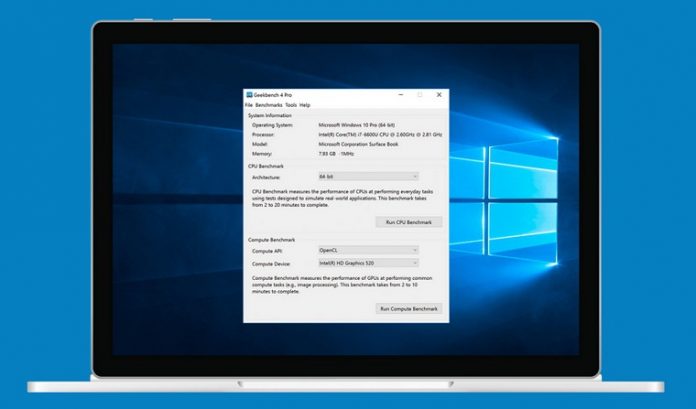Expand the Architecture 64-bit dropdown
This screenshot has width=696, height=409.
[368, 177]
